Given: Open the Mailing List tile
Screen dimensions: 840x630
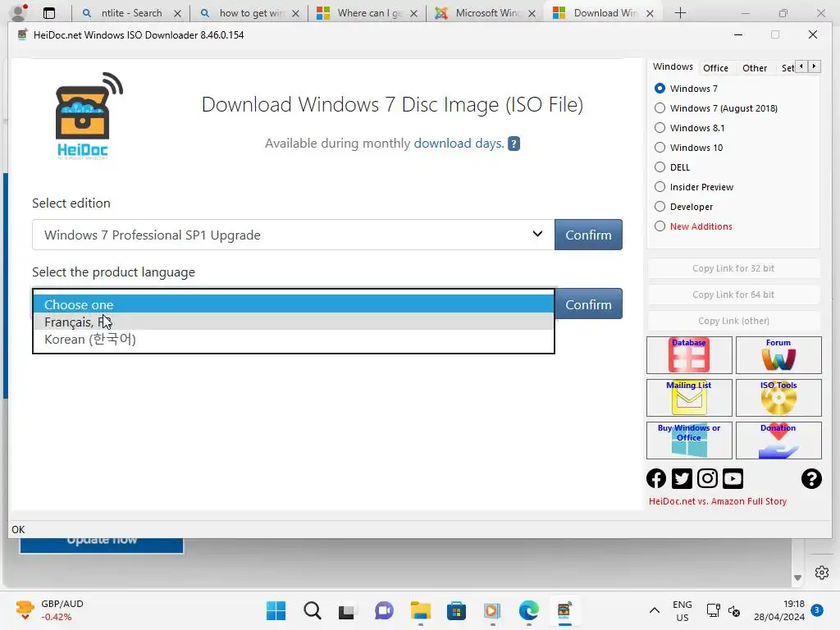Looking at the screenshot, I should point(689,398).
